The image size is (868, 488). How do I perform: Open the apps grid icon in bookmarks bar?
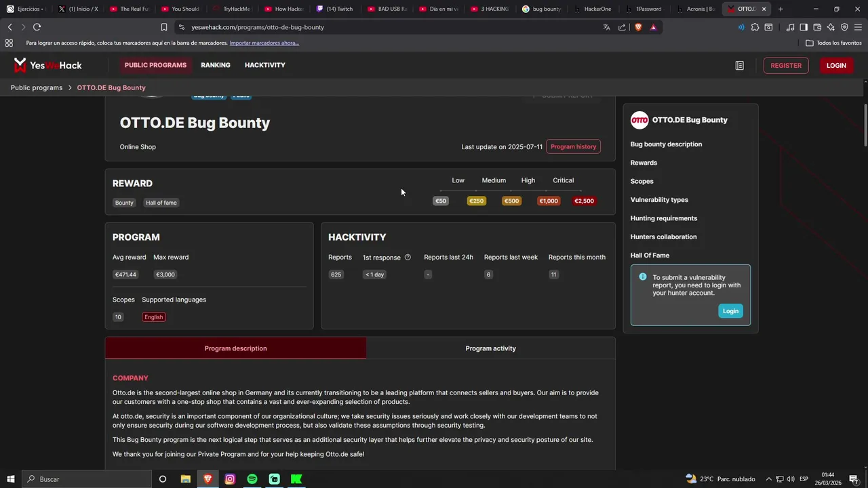tap(9, 43)
